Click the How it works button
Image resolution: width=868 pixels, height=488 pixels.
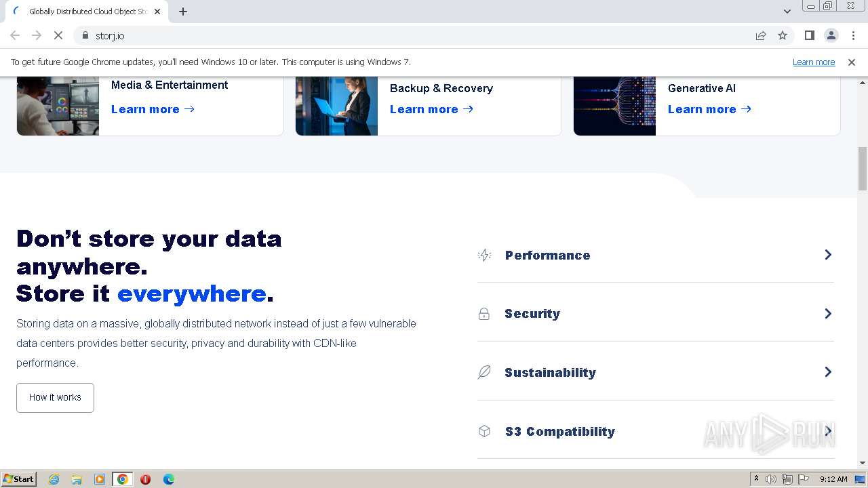tap(55, 397)
